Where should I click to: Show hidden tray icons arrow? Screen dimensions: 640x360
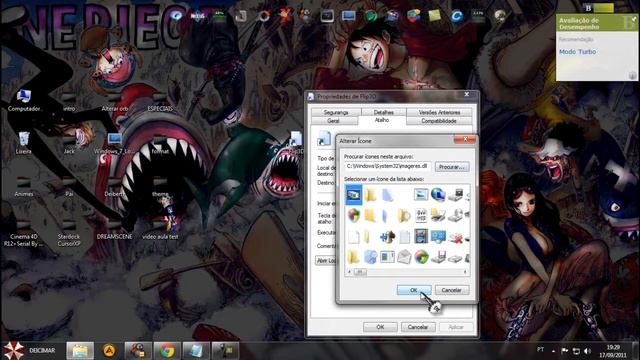coord(553,351)
